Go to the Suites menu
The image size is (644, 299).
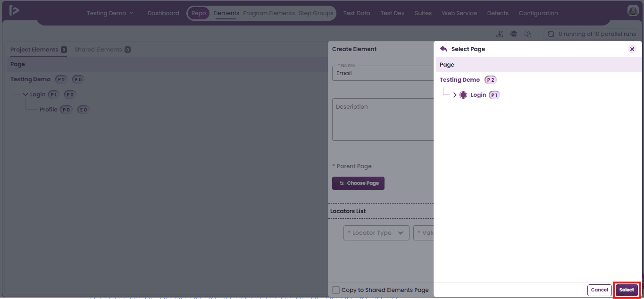423,13
